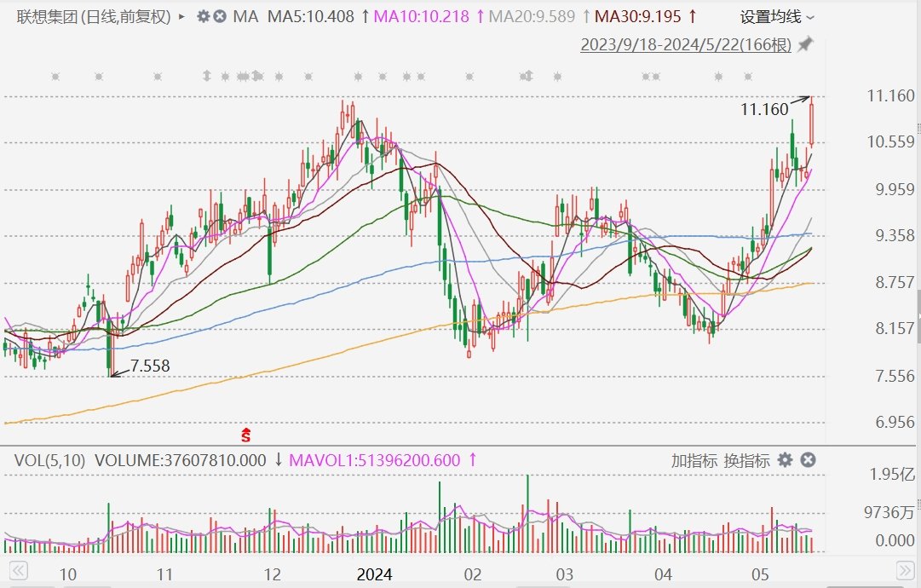The width and height of the screenshot is (921, 588).
Task: Open VOL indicator settings gear
Action: coord(785,460)
